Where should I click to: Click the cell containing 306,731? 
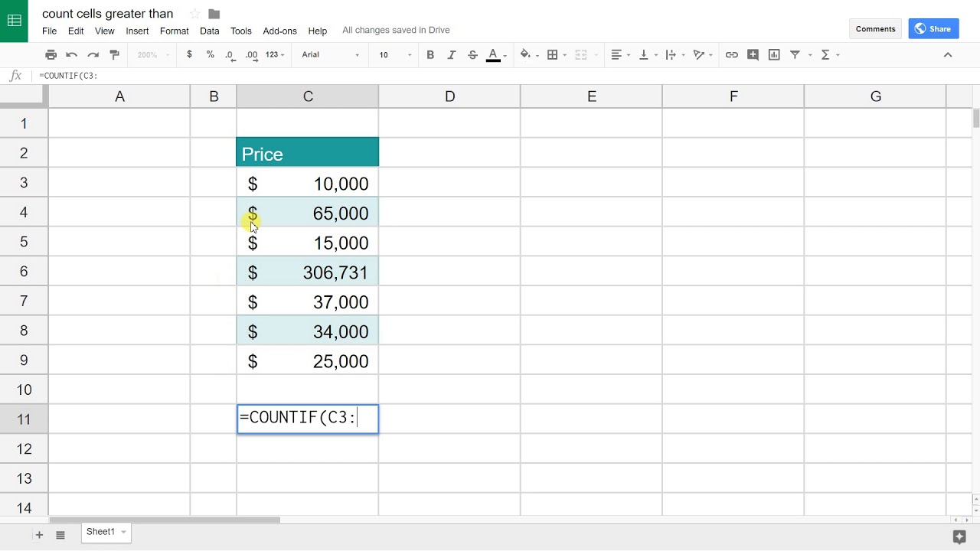pyautogui.click(x=308, y=272)
